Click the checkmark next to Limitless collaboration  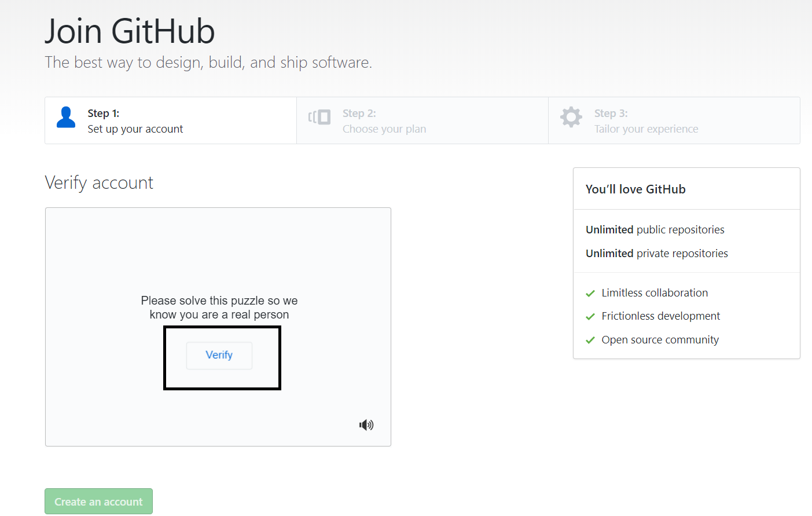coord(590,294)
